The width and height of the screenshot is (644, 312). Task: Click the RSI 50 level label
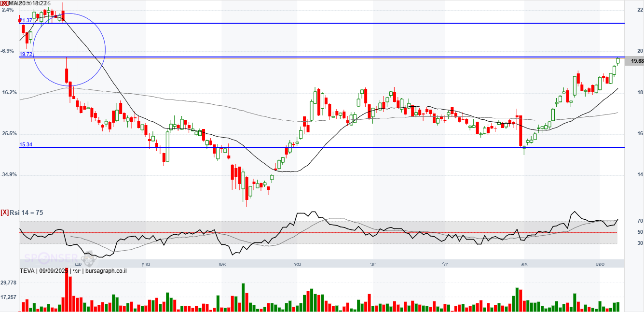click(x=640, y=232)
